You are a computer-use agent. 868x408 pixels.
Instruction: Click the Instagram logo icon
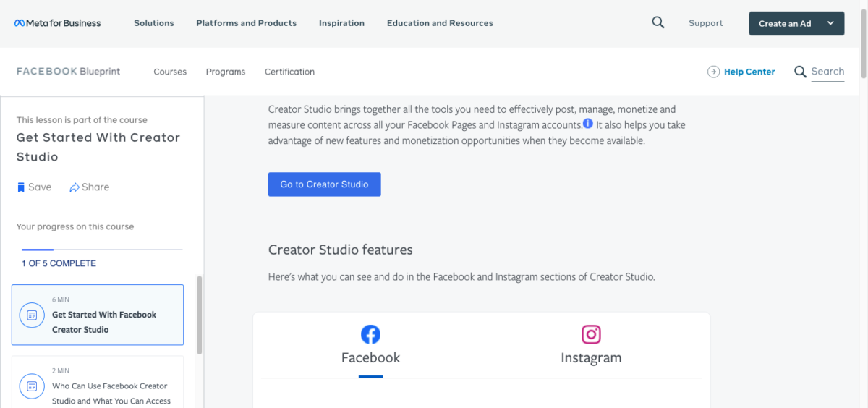coord(591,334)
